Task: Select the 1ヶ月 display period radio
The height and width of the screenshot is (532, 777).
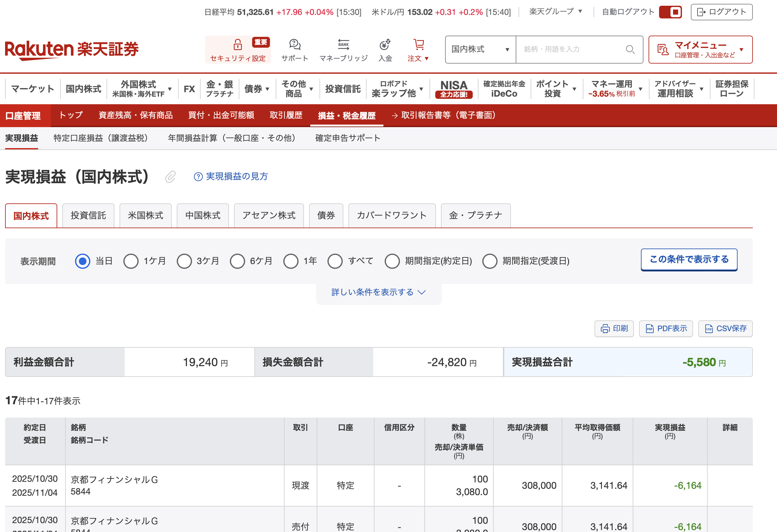Action: (131, 261)
